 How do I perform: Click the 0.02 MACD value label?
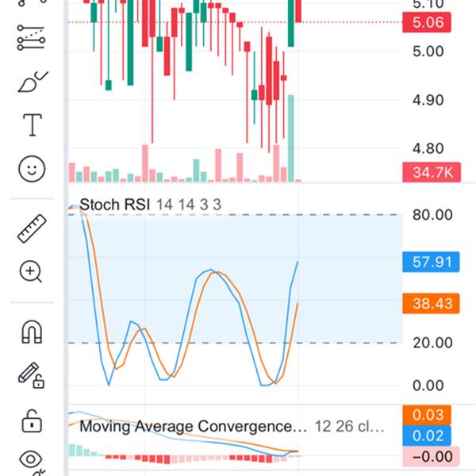[427, 436]
